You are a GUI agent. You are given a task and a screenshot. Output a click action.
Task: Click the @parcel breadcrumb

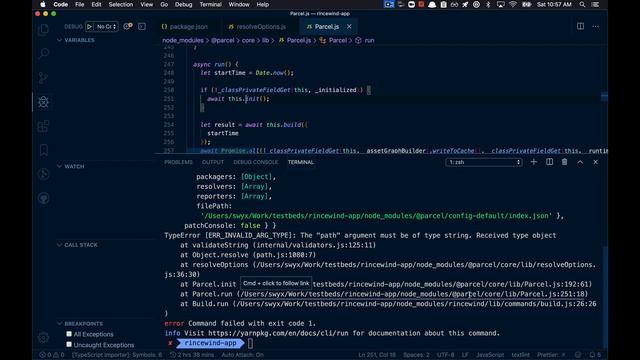pyautogui.click(x=222, y=40)
